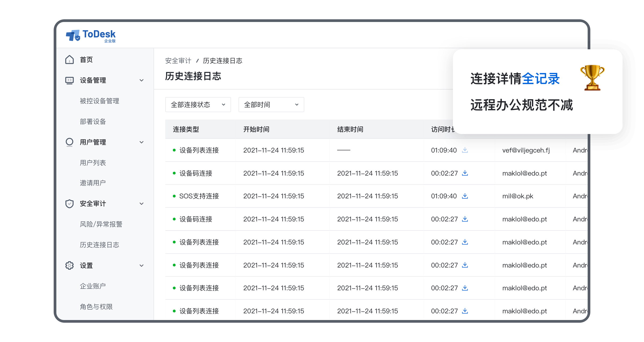Open 角色与权限 menu item
Screen dimensions: 644x342
(x=96, y=307)
